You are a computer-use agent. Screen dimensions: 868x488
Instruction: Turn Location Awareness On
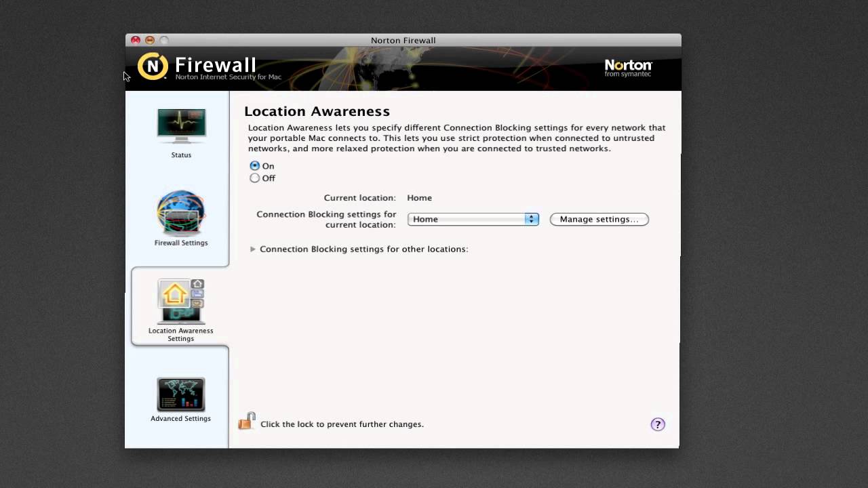(254, 165)
